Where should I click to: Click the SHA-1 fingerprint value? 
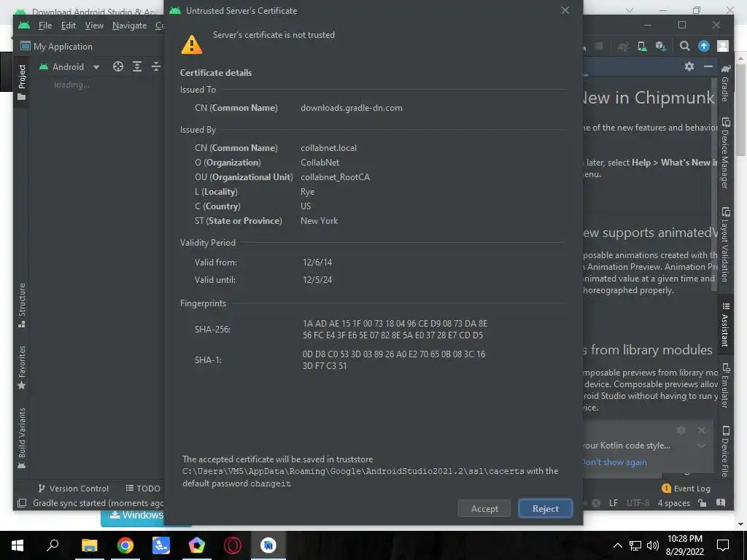[393, 360]
